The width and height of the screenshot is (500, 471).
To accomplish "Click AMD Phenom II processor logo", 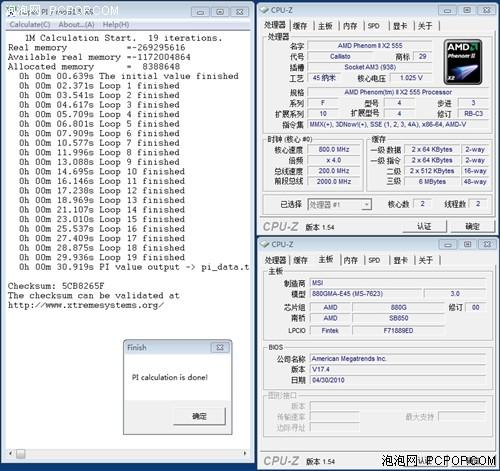I will click(x=463, y=62).
